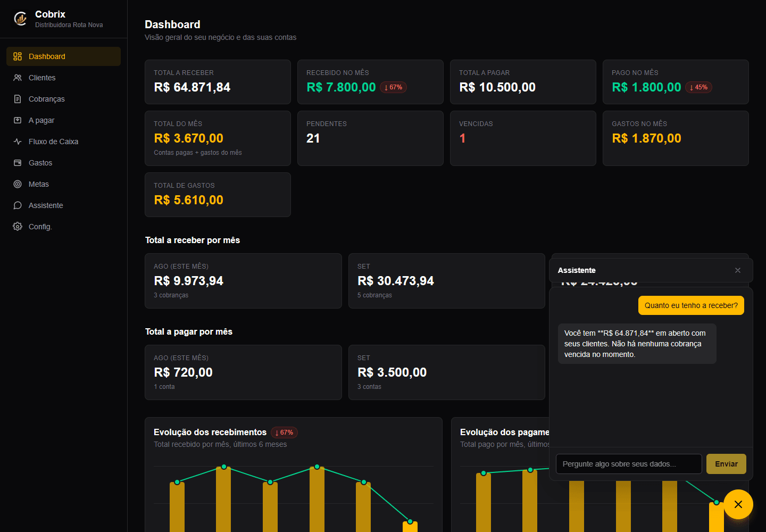
Task: Focus the 'Pergunte algo sobre seus dados' field
Action: tap(629, 464)
